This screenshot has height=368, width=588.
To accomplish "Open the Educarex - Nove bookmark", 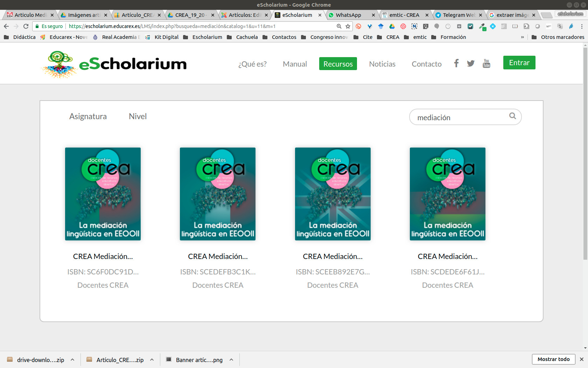I will click(64, 37).
